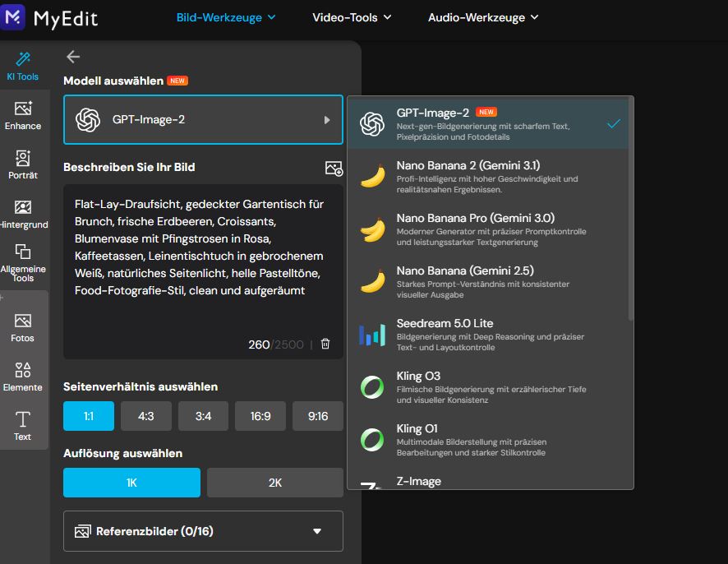Clear the prompt with the trash icon

click(x=325, y=344)
